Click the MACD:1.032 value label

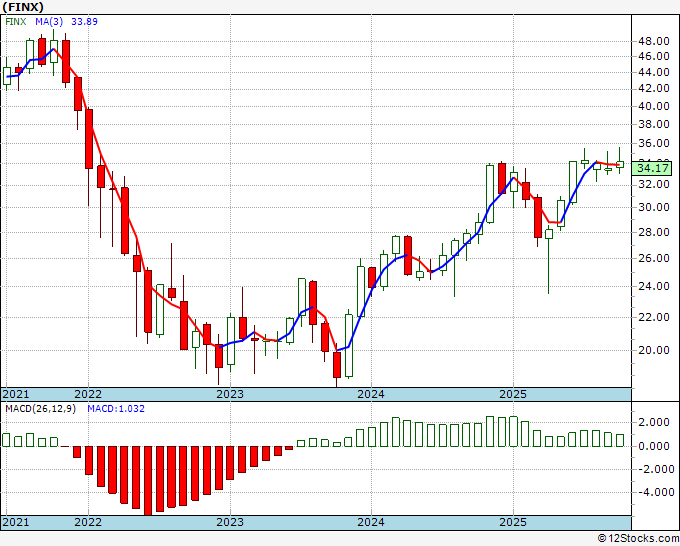pos(116,409)
